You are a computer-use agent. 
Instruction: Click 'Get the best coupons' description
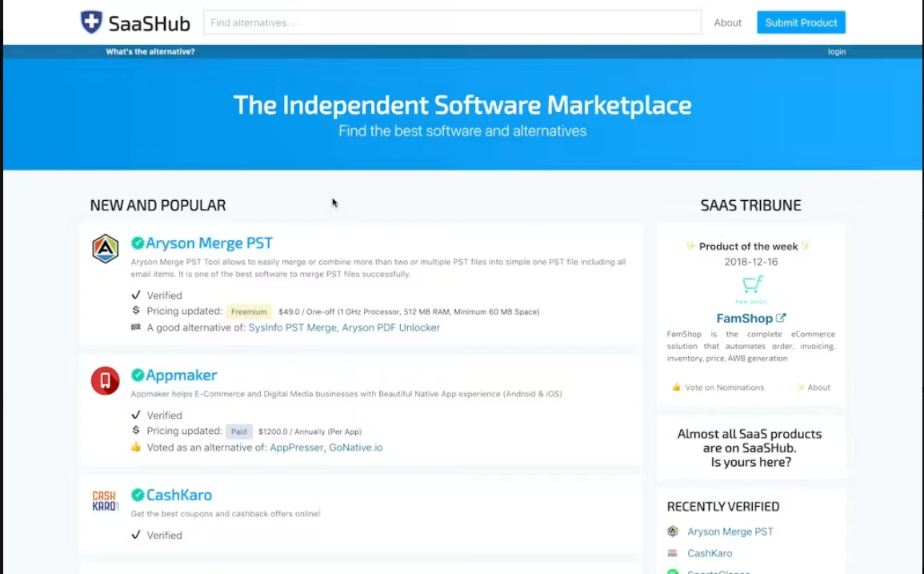(225, 514)
